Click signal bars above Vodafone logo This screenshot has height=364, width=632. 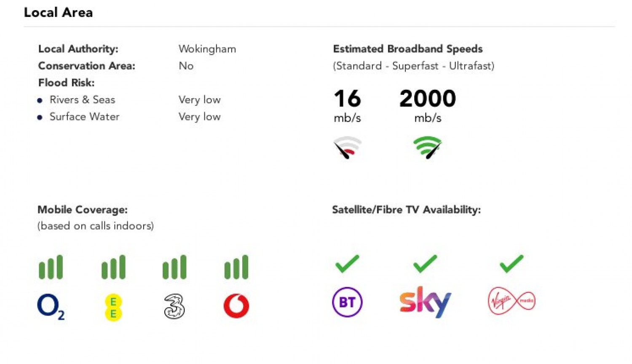[236, 267]
